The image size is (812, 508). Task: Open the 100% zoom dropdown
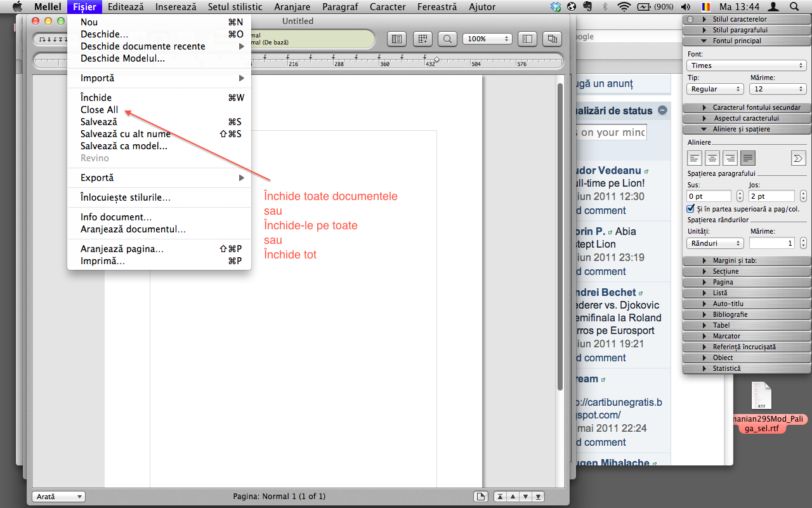[x=487, y=39]
